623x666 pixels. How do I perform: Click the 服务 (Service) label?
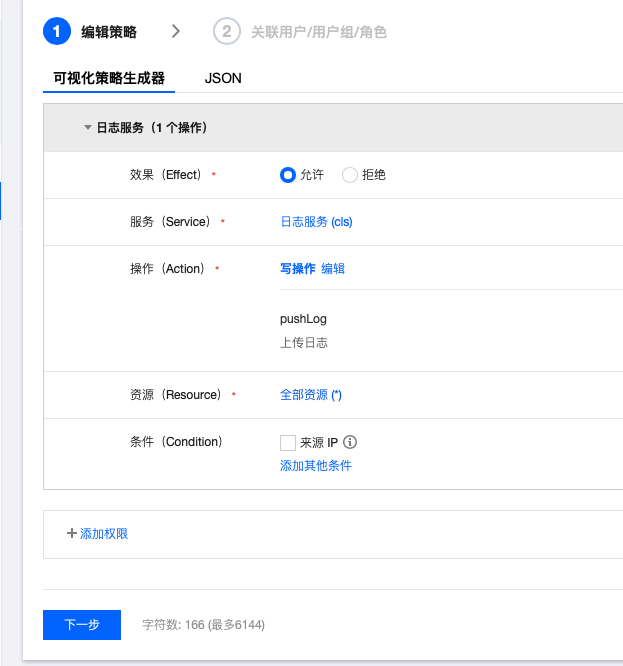[170, 221]
